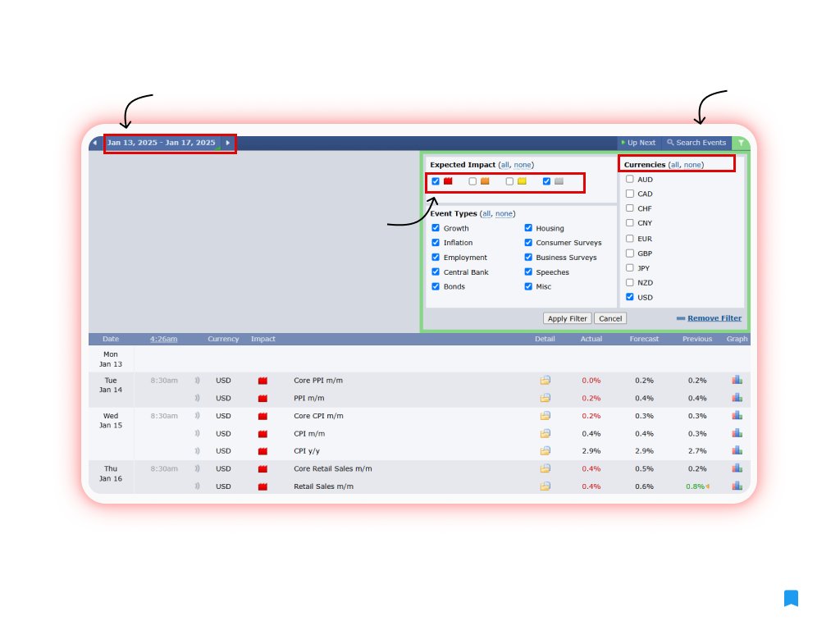The width and height of the screenshot is (840, 630).
Task: Show graph for Core Retail Sales m/m
Action: [x=737, y=468]
